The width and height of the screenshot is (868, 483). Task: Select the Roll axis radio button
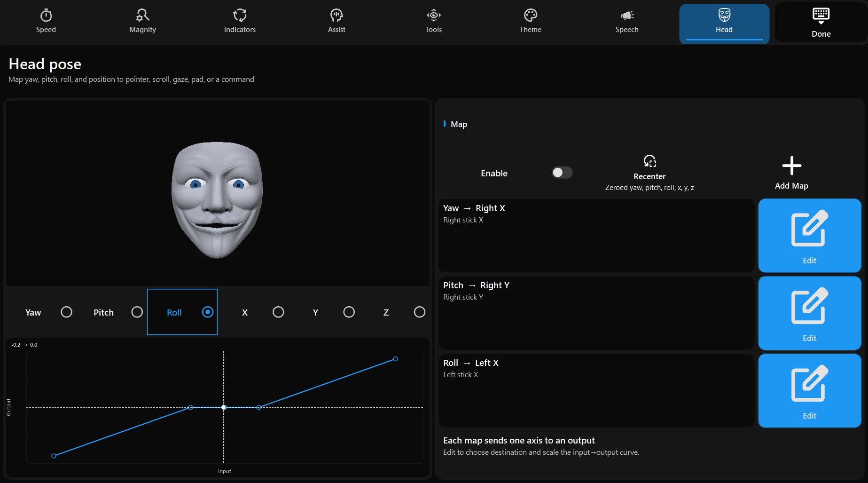coord(208,312)
